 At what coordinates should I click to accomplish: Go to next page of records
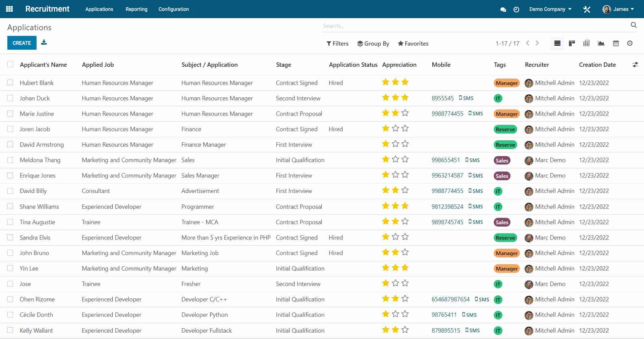(x=537, y=43)
